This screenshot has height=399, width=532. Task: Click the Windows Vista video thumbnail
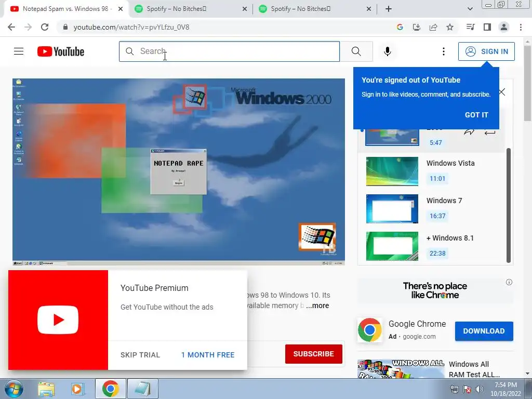tap(392, 171)
